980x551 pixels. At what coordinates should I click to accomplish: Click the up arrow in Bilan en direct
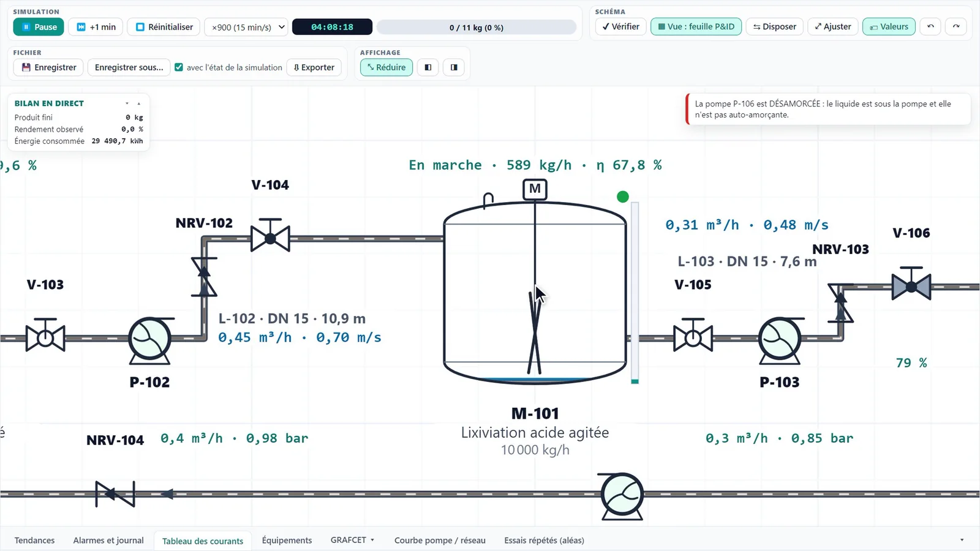[139, 103]
